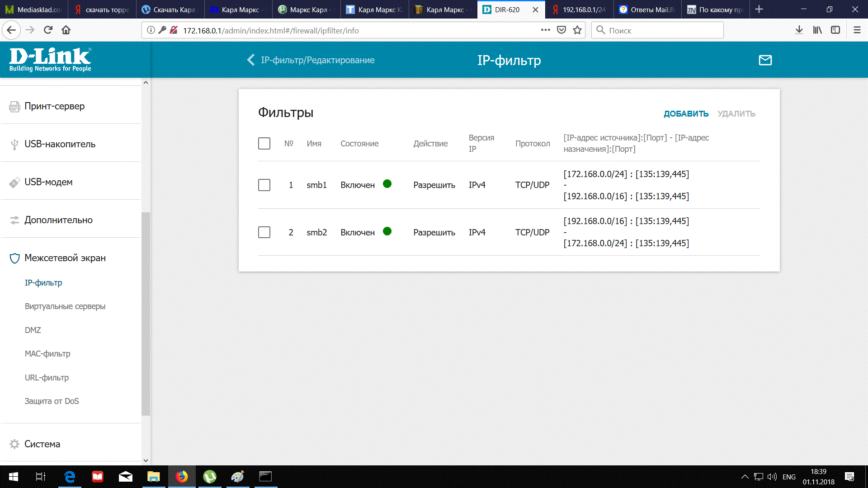Viewport: 868px width, 488px height.
Task: Check the smb2 filter row checkbox
Action: 264,232
